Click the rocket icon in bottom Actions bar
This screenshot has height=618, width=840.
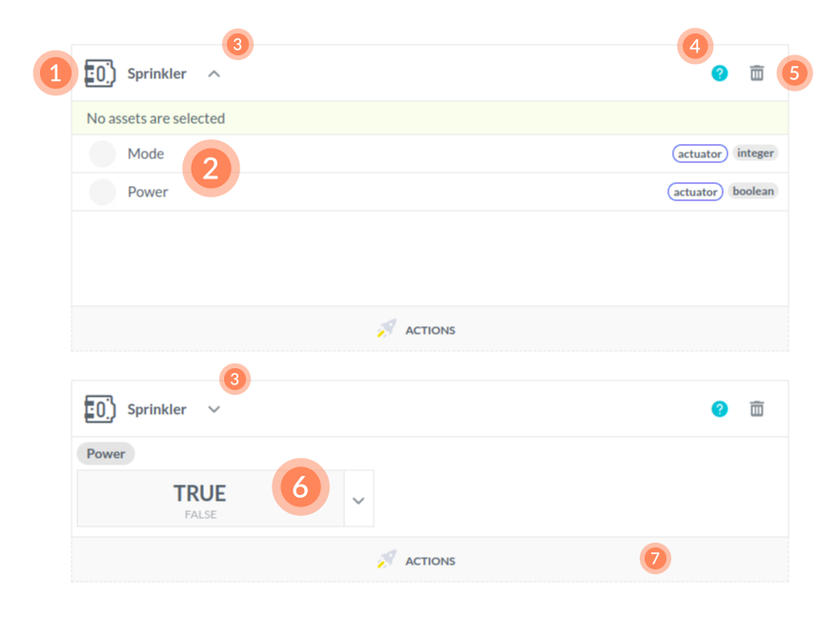(x=386, y=561)
